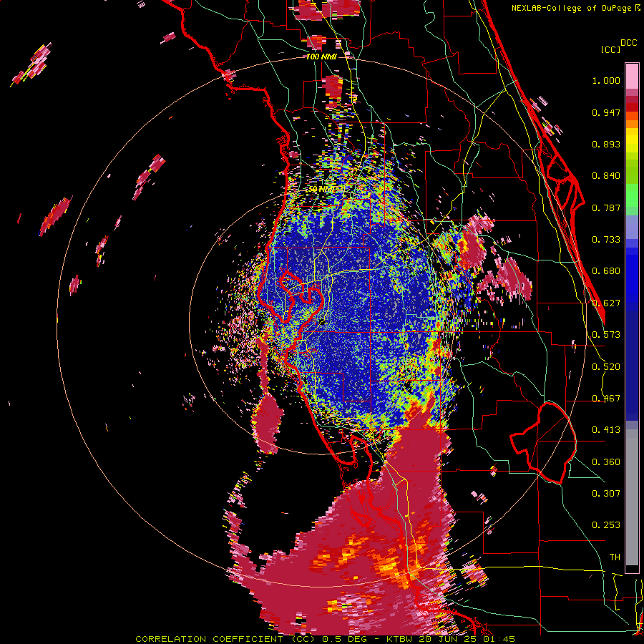Select the 0.307 scale value
Image resolution: width=644 pixels, height=644 pixels.
pyautogui.click(x=606, y=494)
